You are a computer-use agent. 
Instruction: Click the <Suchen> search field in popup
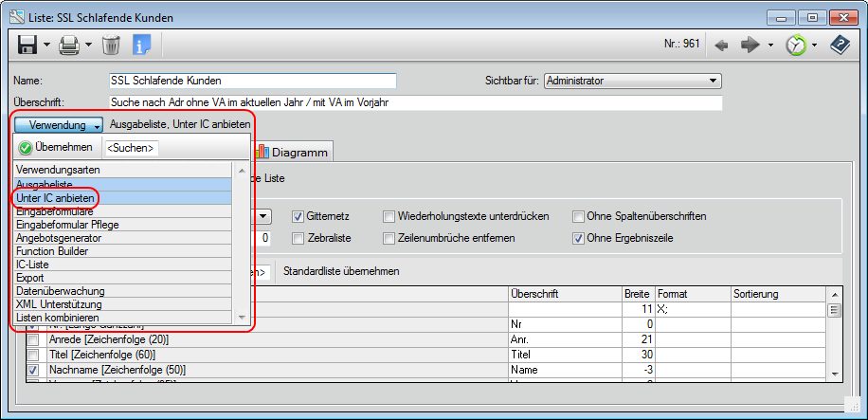tap(131, 149)
